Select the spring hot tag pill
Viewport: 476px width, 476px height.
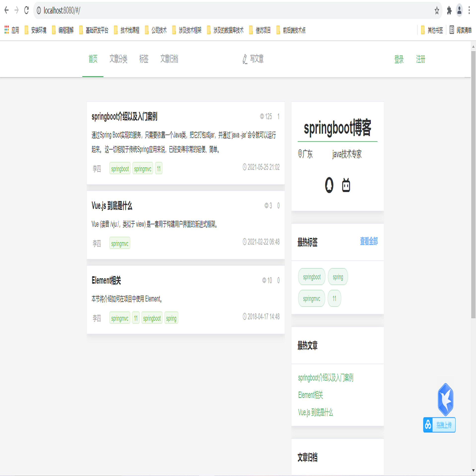click(338, 277)
